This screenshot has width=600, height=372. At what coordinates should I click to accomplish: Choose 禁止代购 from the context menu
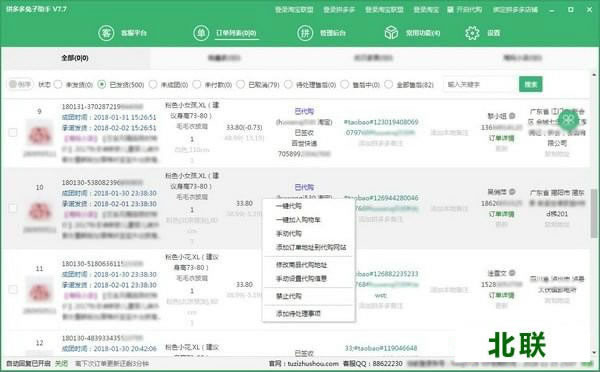pyautogui.click(x=289, y=296)
